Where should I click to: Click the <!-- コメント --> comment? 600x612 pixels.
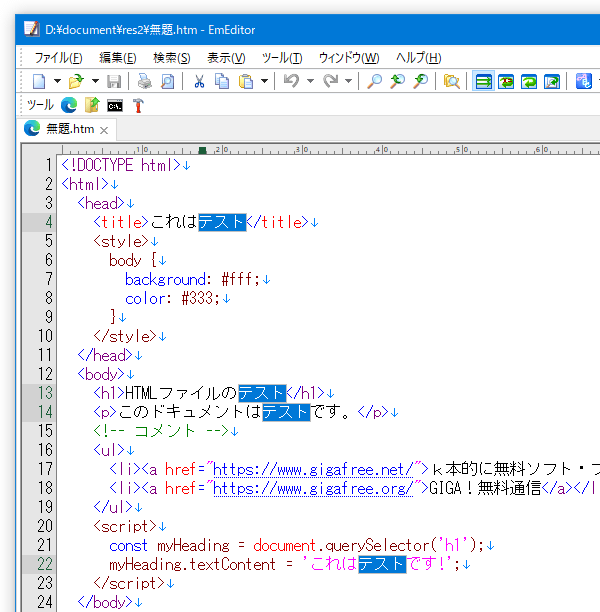point(160,431)
